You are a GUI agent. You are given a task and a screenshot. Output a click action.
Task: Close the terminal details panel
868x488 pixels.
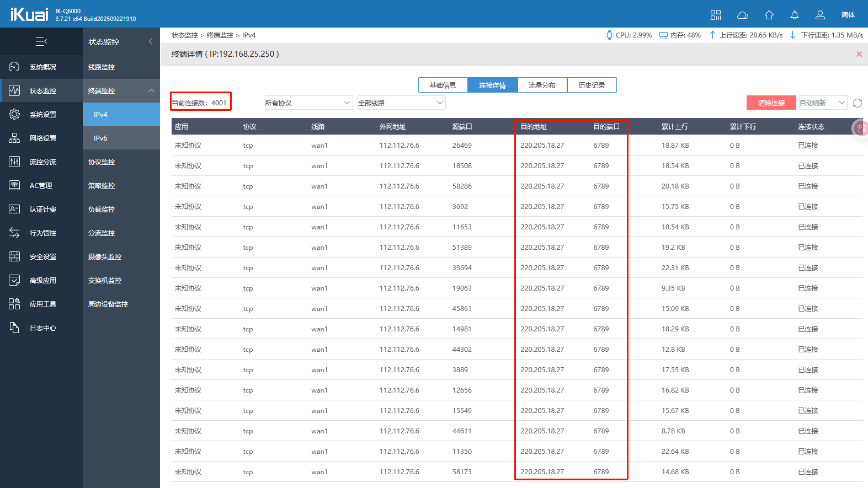(x=859, y=54)
